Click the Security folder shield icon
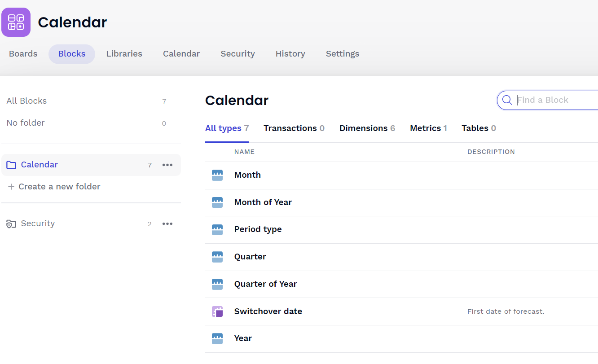The width and height of the screenshot is (598, 364). coord(11,224)
